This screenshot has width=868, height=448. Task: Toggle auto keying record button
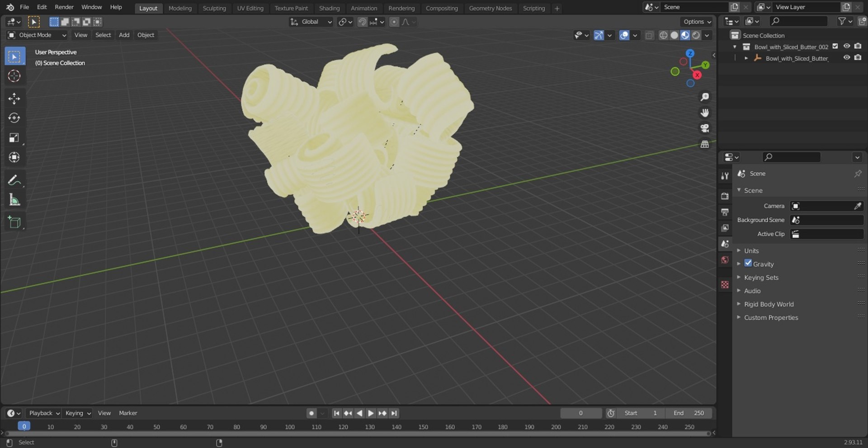point(311,413)
